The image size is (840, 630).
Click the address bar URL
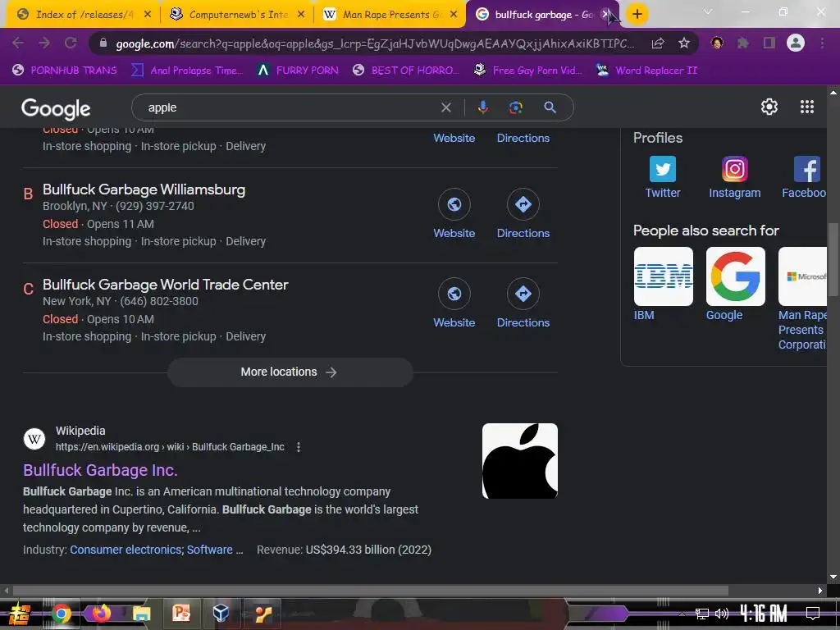(375, 43)
